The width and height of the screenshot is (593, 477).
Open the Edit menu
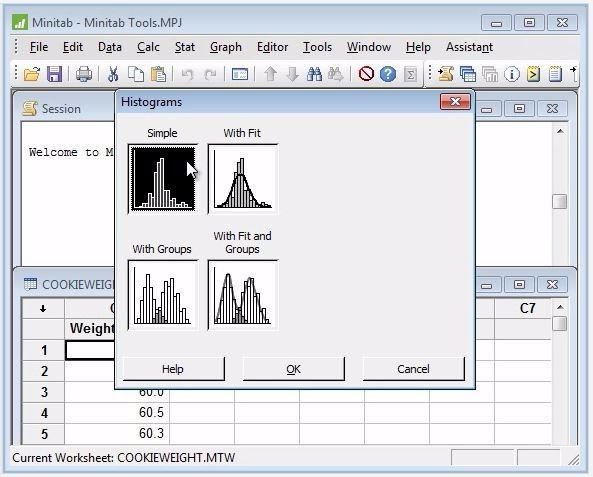(x=73, y=47)
